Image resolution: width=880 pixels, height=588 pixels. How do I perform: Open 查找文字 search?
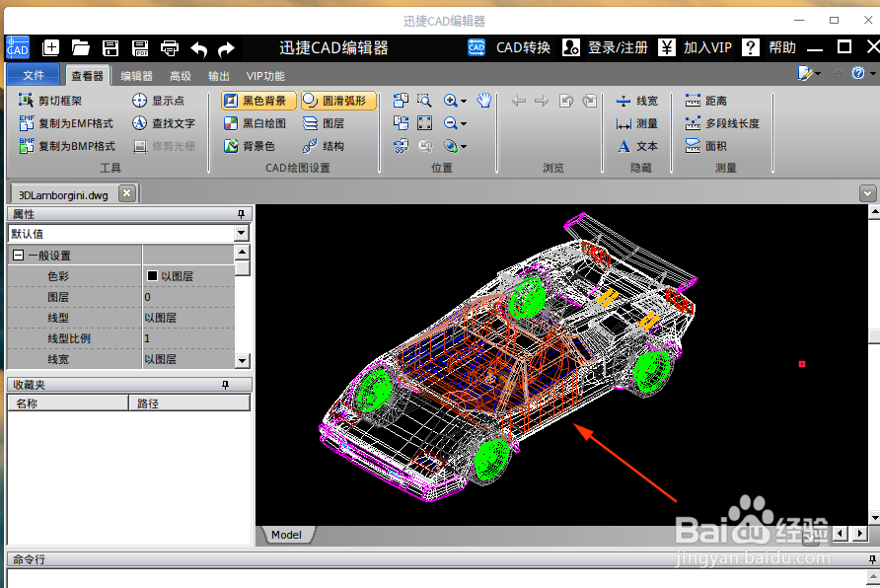[x=164, y=123]
